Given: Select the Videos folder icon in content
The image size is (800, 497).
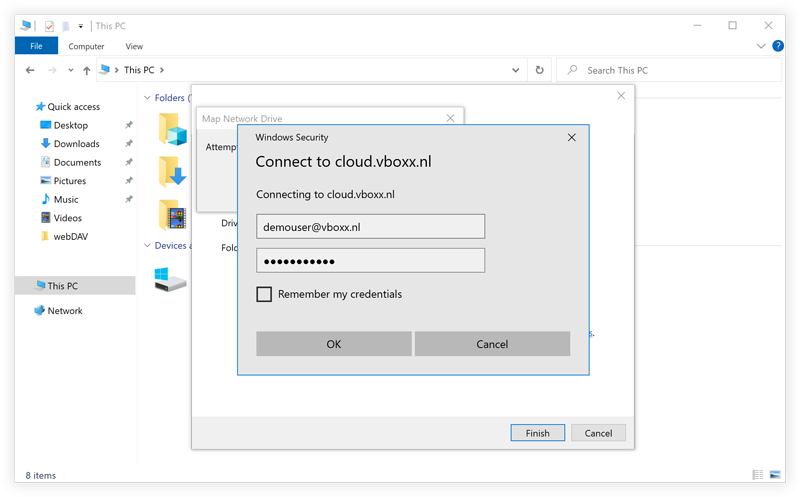Looking at the screenshot, I should [x=172, y=215].
